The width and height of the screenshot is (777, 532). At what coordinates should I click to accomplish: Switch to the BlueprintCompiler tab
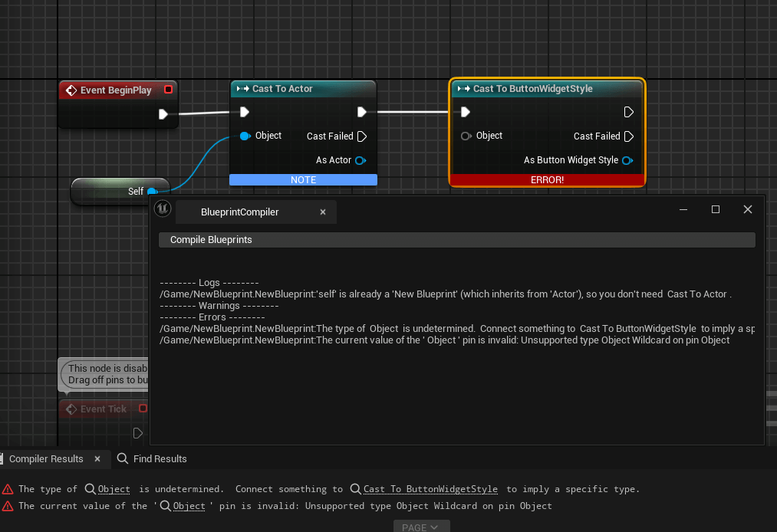click(240, 212)
